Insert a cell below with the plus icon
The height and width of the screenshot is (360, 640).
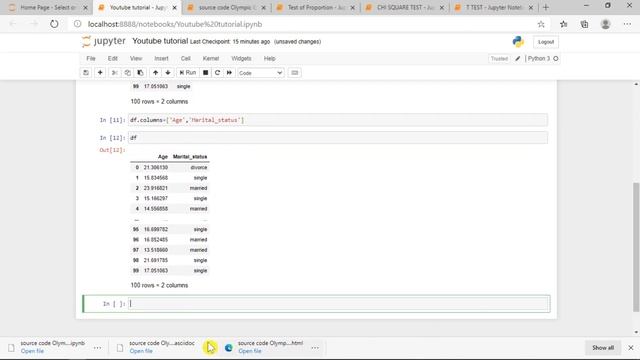tap(100, 73)
